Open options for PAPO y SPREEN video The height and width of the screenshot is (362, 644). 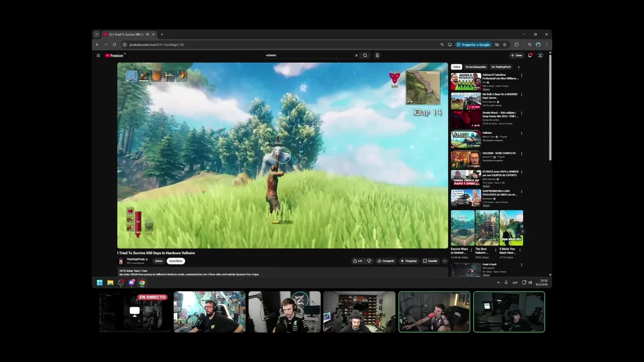[x=521, y=172]
